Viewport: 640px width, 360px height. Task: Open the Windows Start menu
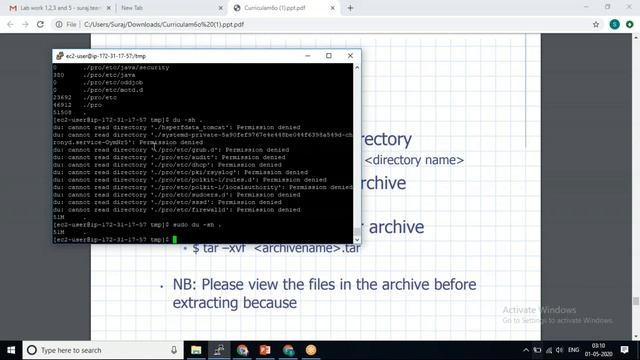pyautogui.click(x=11, y=350)
